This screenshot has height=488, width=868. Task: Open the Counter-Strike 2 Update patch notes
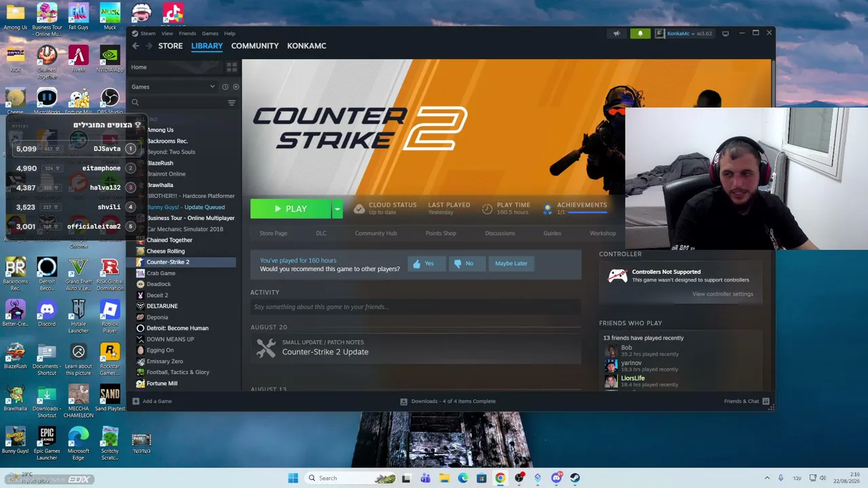tap(325, 352)
